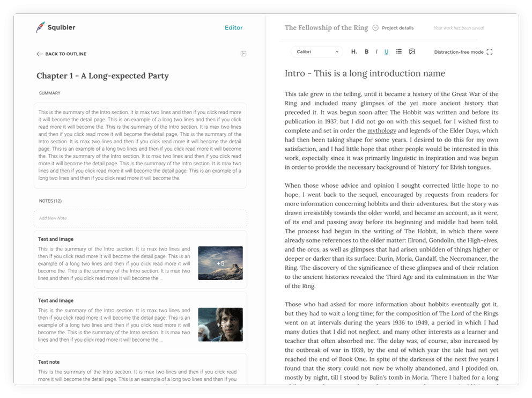Switch to the Editor tab
This screenshot has height=398, width=532.
pos(233,28)
